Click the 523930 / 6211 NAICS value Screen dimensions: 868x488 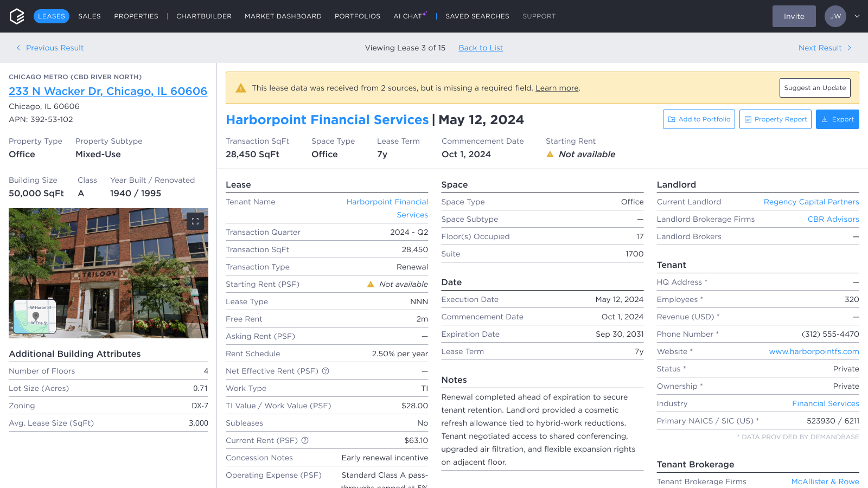pyautogui.click(x=833, y=421)
